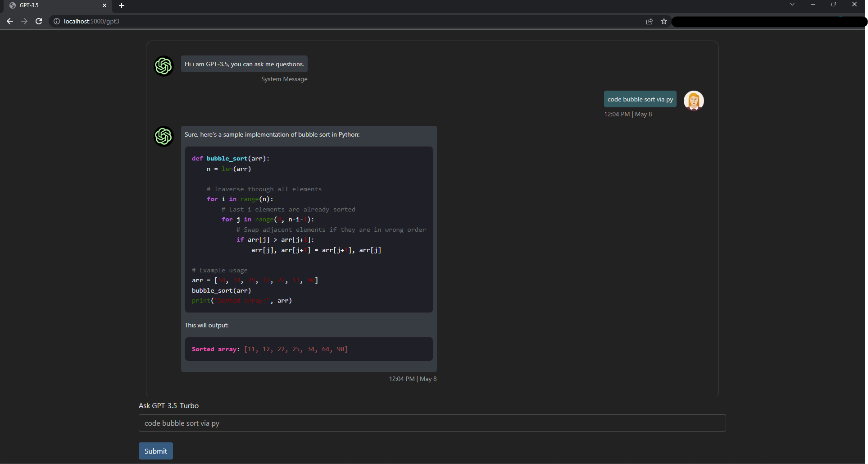Click the GPT logo beside the greeting message
Viewport: 868px width, 464px height.
pos(164,66)
